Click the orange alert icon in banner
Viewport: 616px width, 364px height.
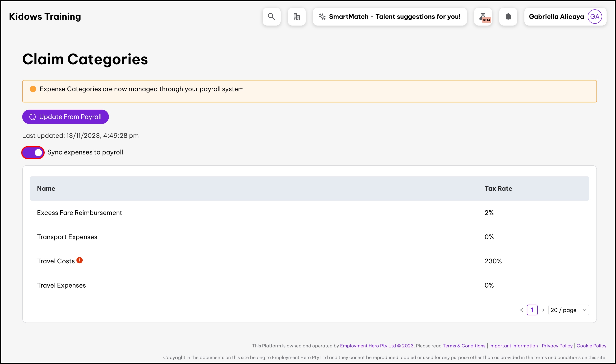pos(33,89)
